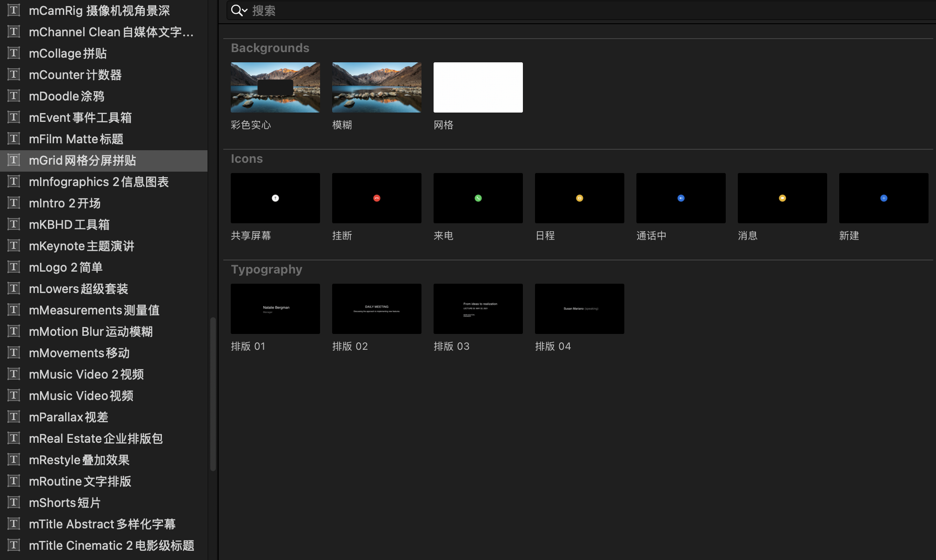Select the 模糊 background thumbnail
Image resolution: width=936 pixels, height=560 pixels.
[x=377, y=87]
